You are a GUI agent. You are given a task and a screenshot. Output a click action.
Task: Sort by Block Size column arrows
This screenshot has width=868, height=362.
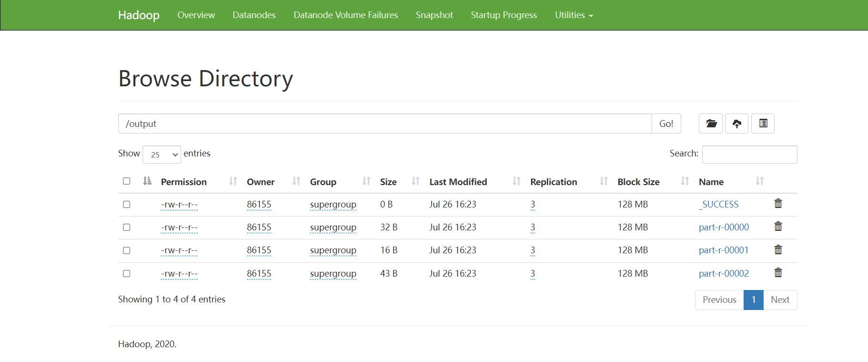[x=685, y=181]
